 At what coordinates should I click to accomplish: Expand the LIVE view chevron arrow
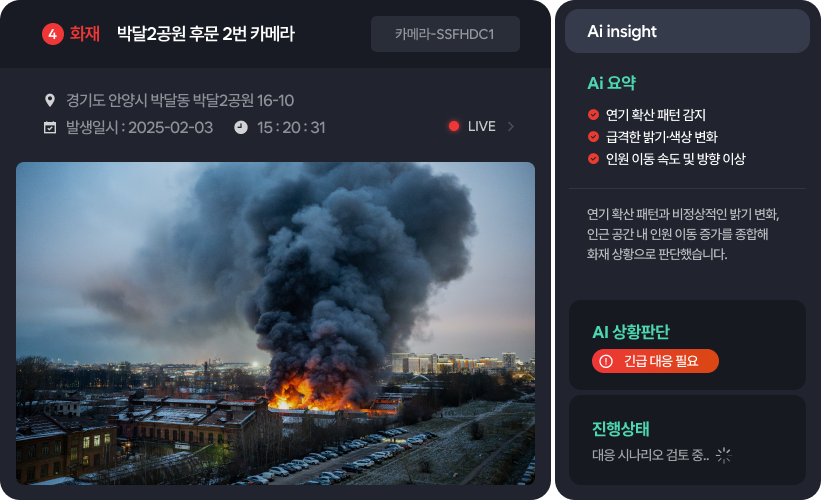(x=511, y=126)
